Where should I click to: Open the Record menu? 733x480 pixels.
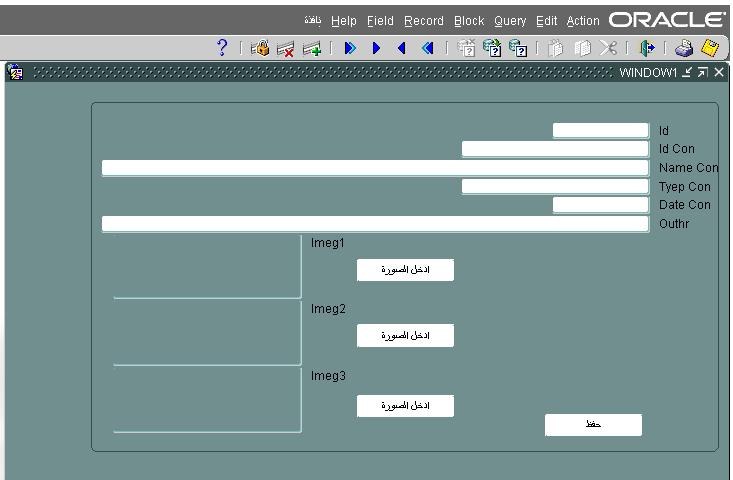[x=424, y=21]
